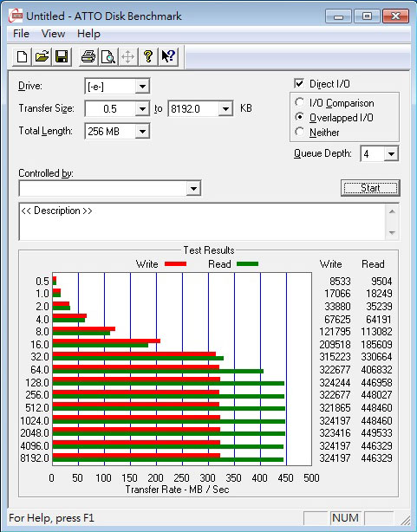
Task: Click the red Write legend swatch
Action: click(x=176, y=263)
